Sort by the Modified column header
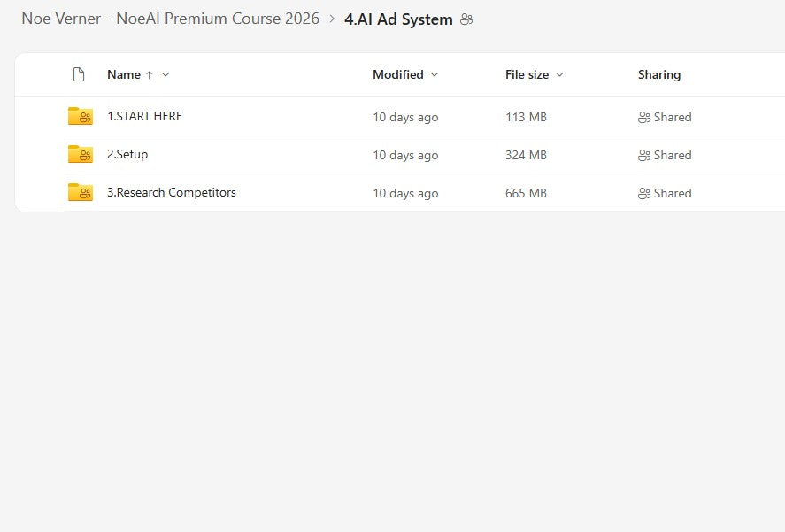 398,74
